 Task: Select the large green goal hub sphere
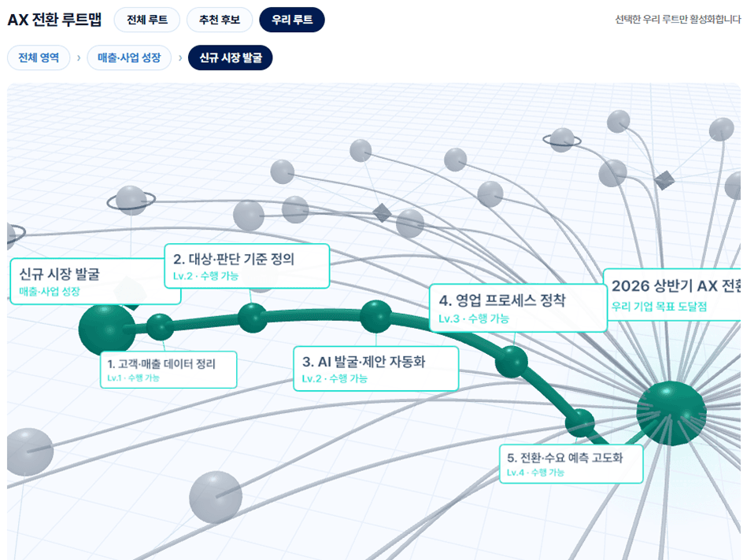[671, 413]
